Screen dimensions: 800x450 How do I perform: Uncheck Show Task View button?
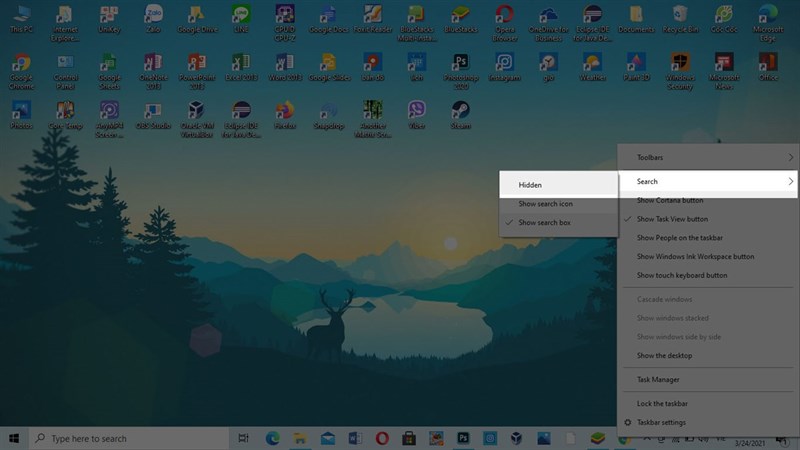[x=708, y=219]
